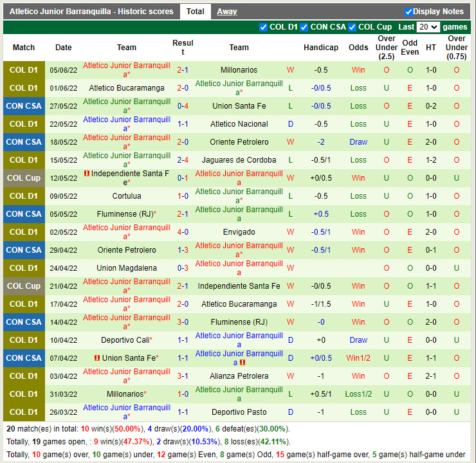476x463 pixels.
Task: Click the Cortulua team name
Action: pyautogui.click(x=127, y=196)
